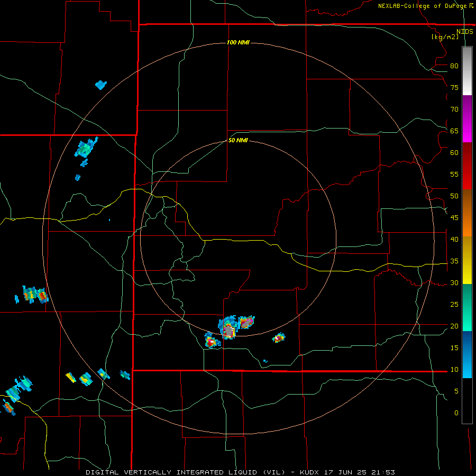The height and width of the screenshot is (476, 476).
Task: Click the 5 value on color scale
Action: [456, 391]
